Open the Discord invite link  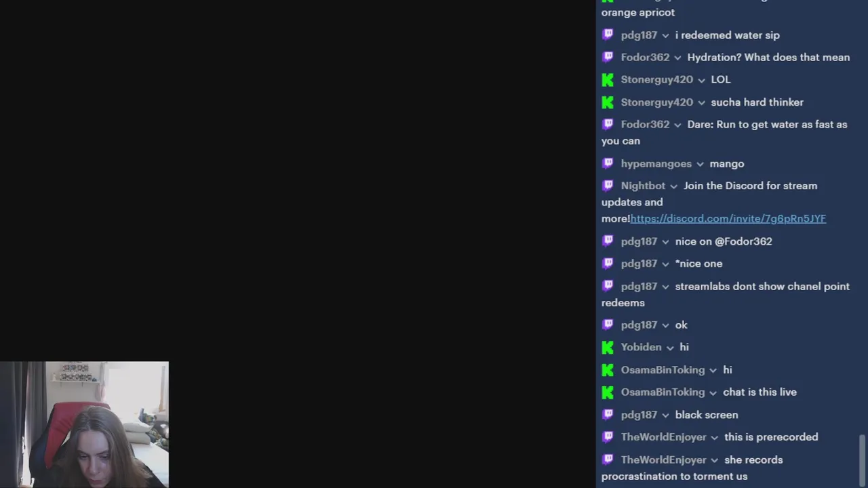[x=728, y=218]
